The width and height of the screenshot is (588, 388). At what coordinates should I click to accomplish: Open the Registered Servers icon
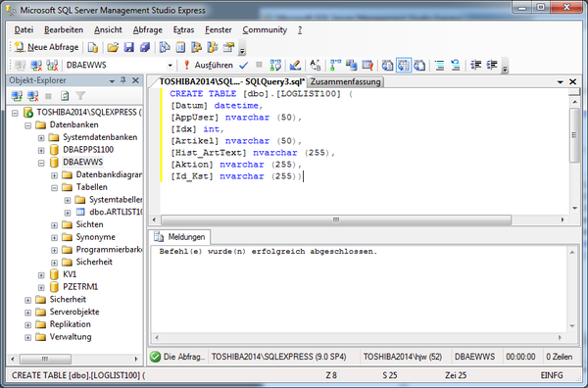tap(165, 47)
